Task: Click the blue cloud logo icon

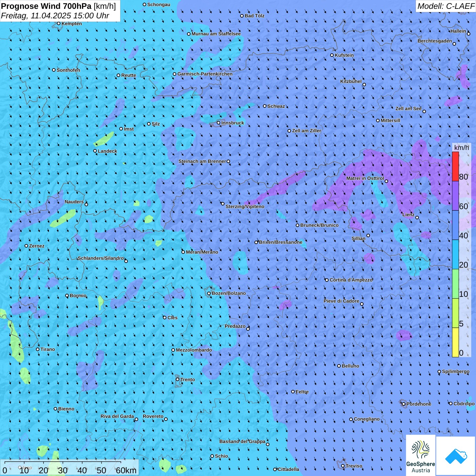Action: pos(456,456)
